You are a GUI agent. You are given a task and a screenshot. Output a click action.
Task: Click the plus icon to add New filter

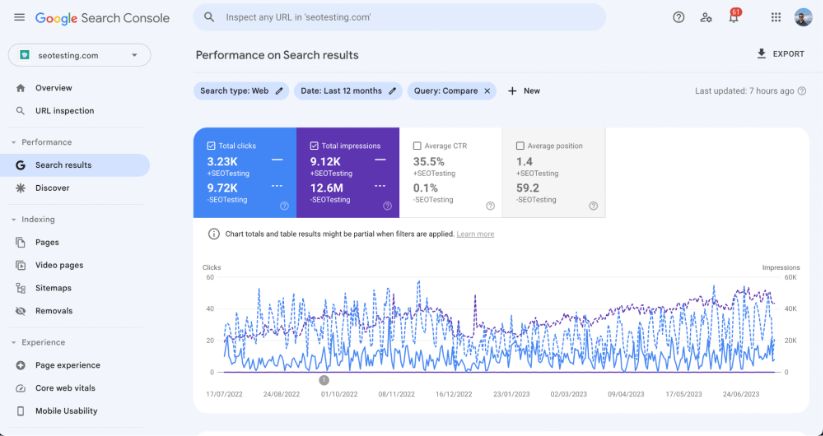[512, 91]
